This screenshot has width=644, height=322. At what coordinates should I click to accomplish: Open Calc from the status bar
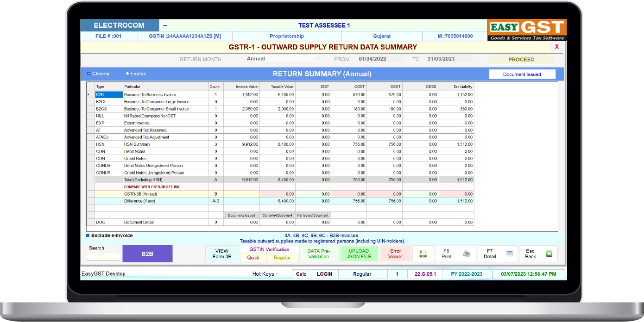pyautogui.click(x=301, y=274)
